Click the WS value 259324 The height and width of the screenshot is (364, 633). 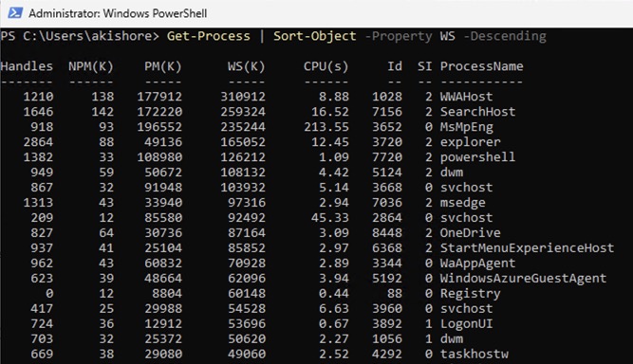pos(243,112)
